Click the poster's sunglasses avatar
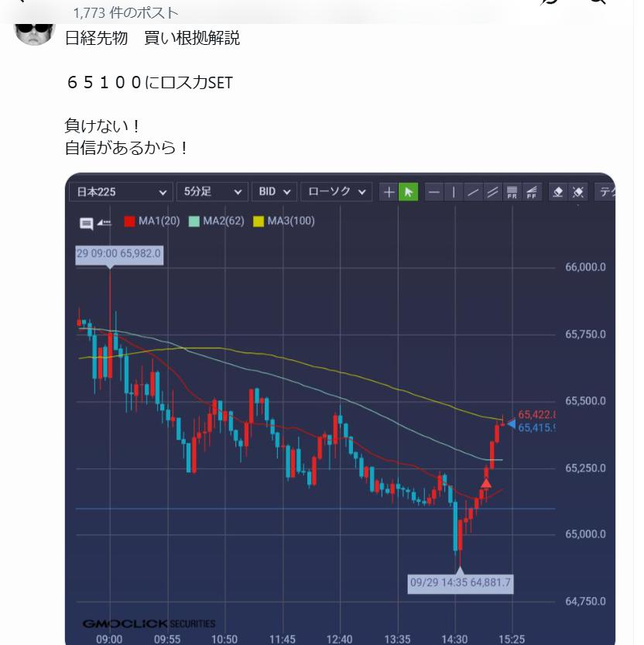Viewport: 644px width, 645px height. (x=35, y=32)
